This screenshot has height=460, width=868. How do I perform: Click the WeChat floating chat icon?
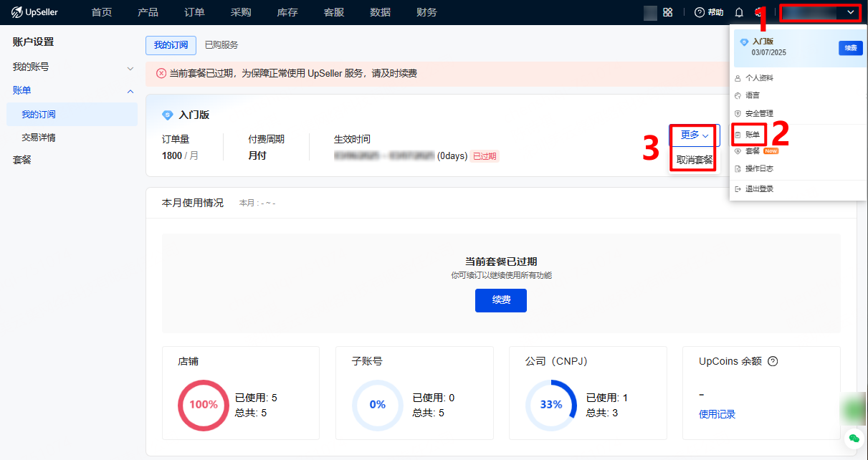(854, 438)
